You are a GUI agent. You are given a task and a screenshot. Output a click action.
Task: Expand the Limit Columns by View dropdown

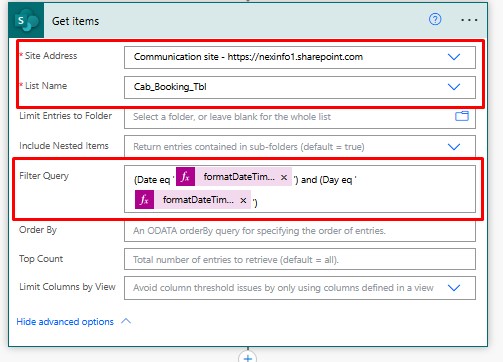[454, 288]
